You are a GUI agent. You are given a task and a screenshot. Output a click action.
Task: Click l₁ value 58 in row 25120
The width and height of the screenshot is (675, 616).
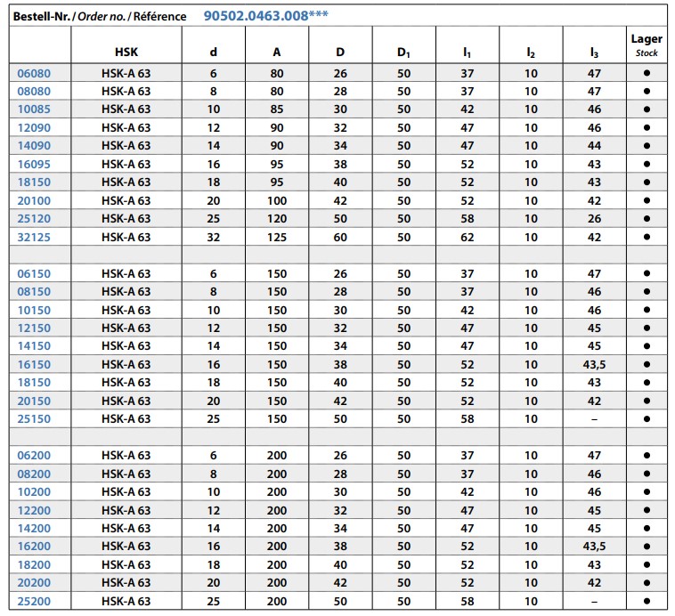[468, 219]
